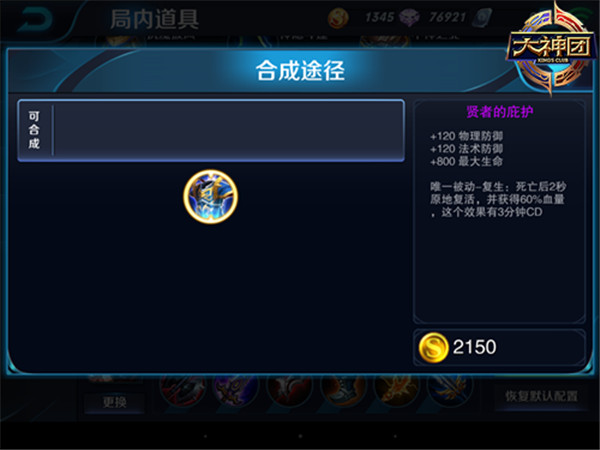Viewport: 600px width, 450px height.
Task: Select the golden wing item in bottom row
Action: [397, 391]
